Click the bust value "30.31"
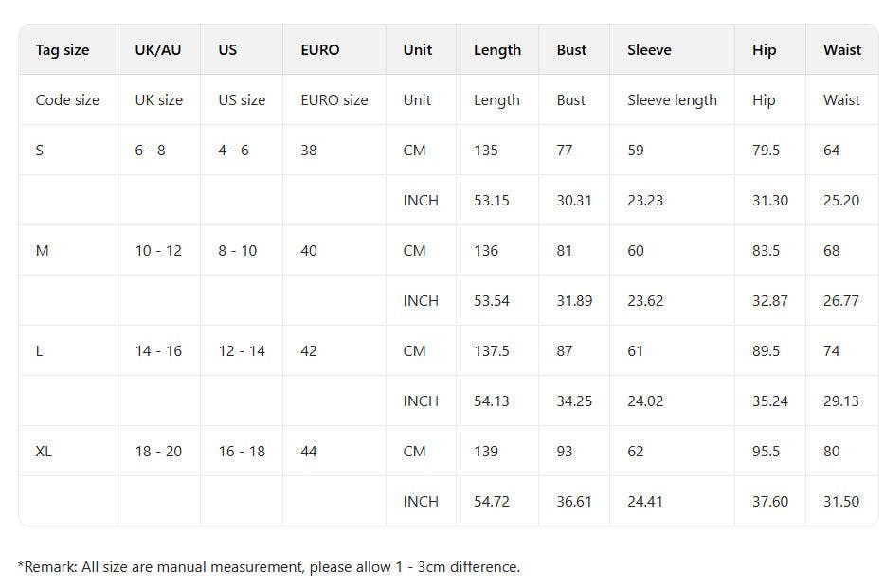 click(574, 201)
